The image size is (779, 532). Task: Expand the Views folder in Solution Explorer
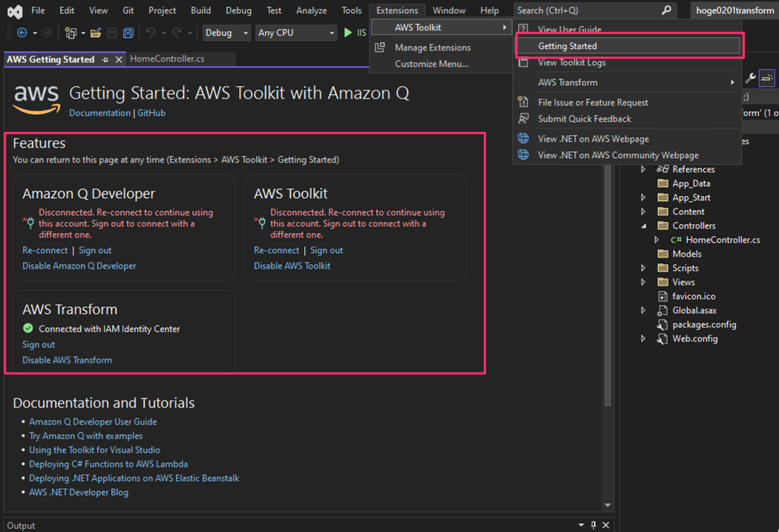point(643,282)
